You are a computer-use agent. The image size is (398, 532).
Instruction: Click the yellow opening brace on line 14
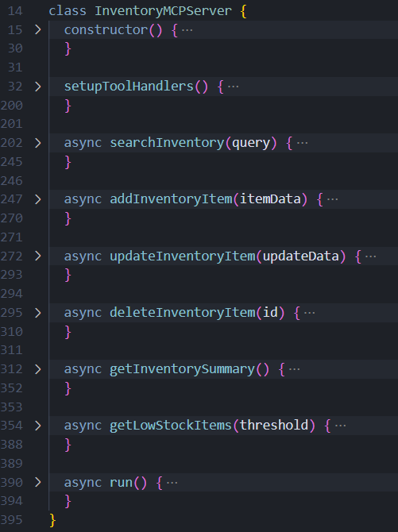point(243,11)
